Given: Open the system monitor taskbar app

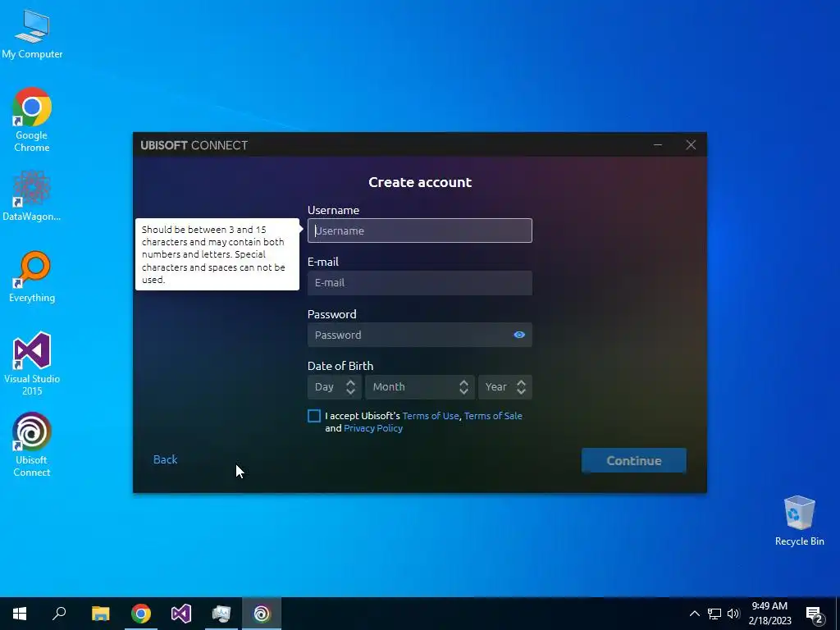Looking at the screenshot, I should (221, 614).
